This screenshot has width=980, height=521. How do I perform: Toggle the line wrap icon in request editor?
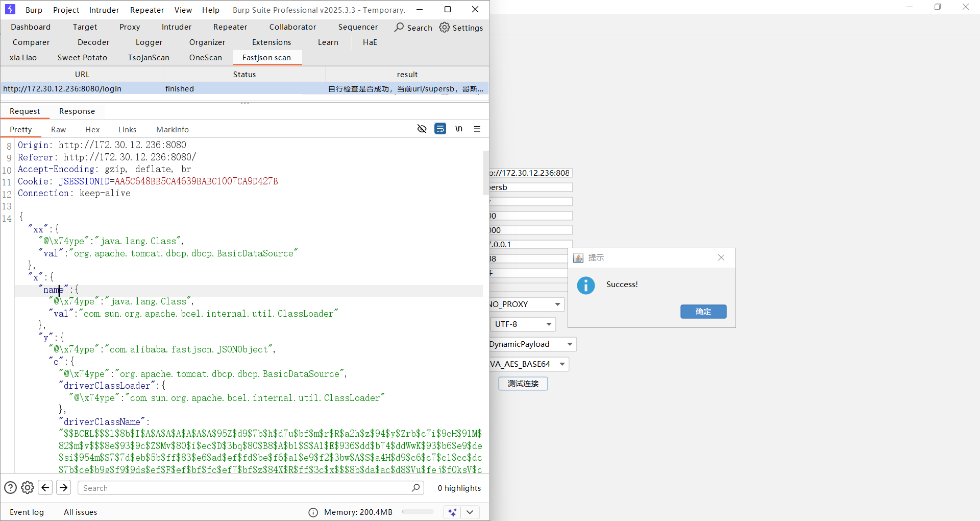point(440,129)
